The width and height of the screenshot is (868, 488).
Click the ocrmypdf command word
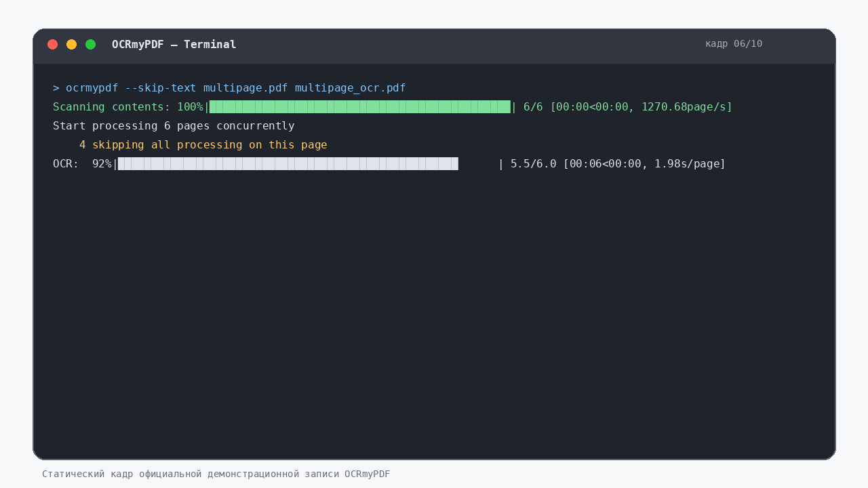(92, 88)
